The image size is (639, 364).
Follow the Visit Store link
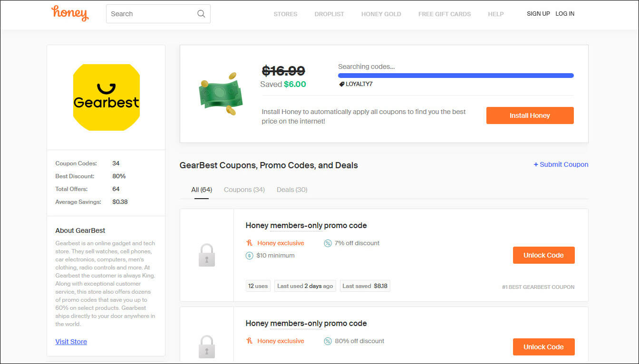coord(71,342)
